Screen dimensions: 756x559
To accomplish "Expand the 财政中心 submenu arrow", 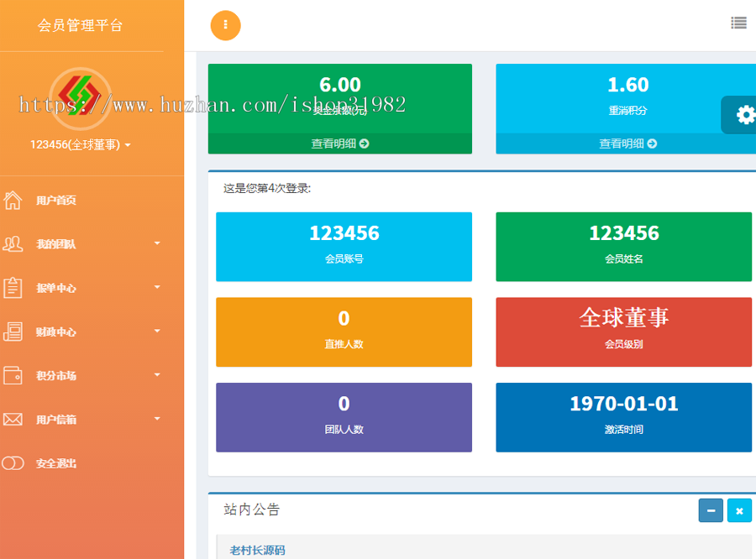I will 157,331.
